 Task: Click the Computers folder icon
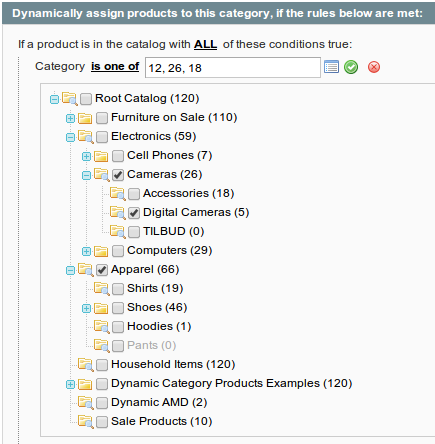click(x=101, y=251)
